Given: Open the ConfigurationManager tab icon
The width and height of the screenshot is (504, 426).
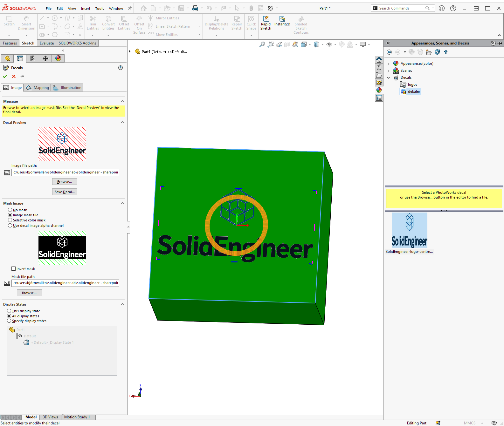Looking at the screenshot, I should [x=33, y=58].
